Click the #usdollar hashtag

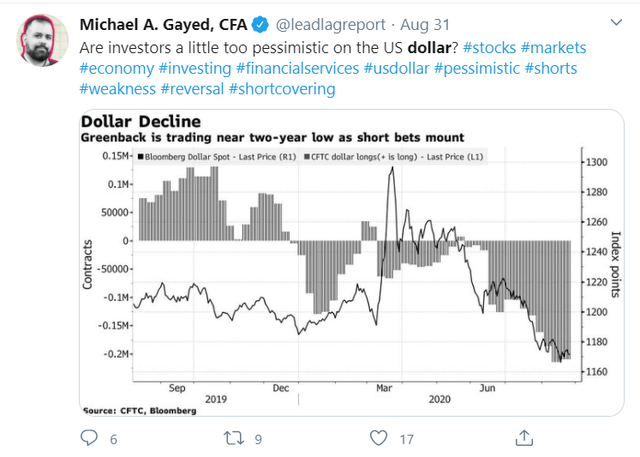396,69
